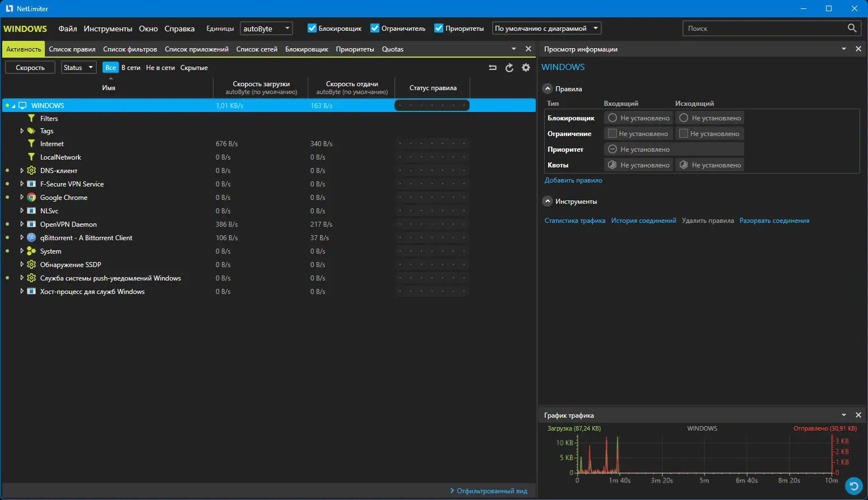Viewport: 868px width, 500px height.
Task: Click the Добавить правило link
Action: tap(573, 180)
